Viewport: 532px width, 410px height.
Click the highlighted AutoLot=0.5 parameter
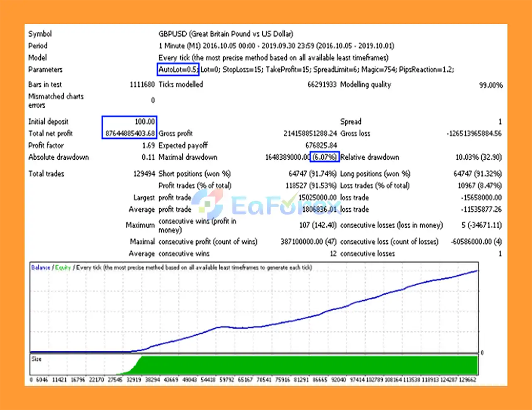[x=178, y=69]
